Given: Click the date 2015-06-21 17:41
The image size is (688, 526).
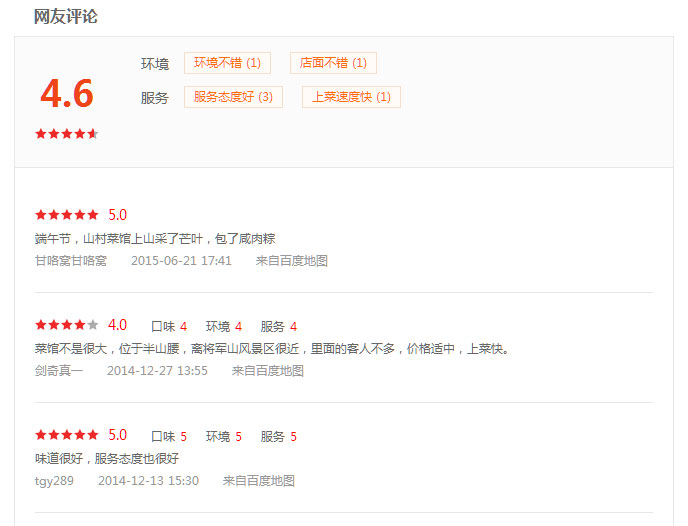Looking at the screenshot, I should [x=181, y=261].
